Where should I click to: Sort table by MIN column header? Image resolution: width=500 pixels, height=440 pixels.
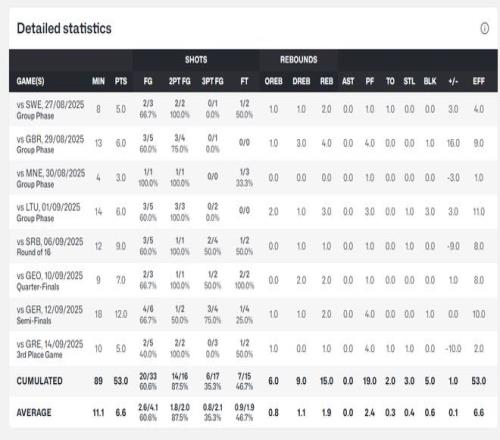point(98,81)
